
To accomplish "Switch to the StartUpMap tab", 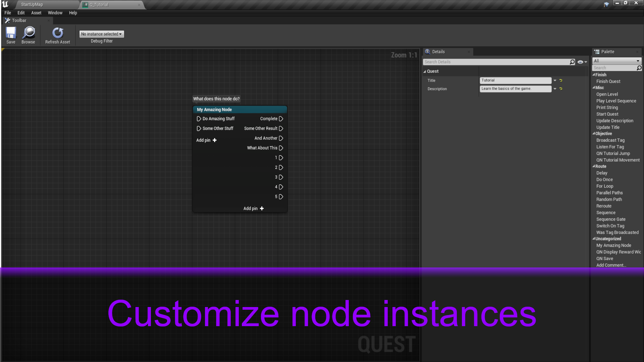I will click(32, 4).
